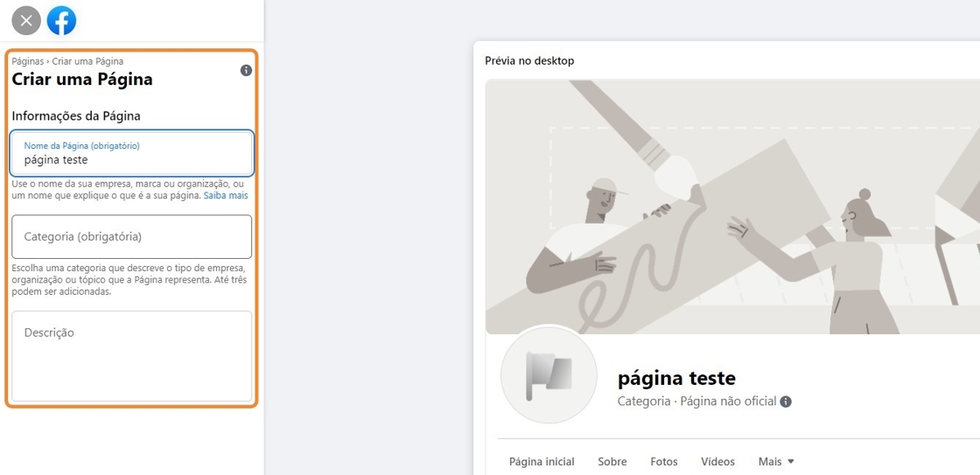Expand the Mais dropdown in preview tabs
Image resolution: width=980 pixels, height=475 pixels.
(x=776, y=461)
